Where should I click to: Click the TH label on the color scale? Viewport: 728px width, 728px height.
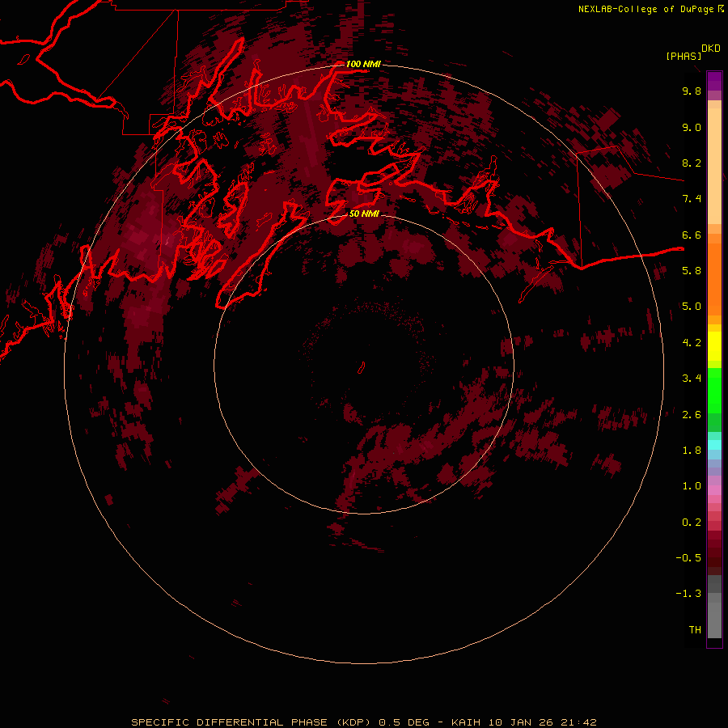coord(695,630)
